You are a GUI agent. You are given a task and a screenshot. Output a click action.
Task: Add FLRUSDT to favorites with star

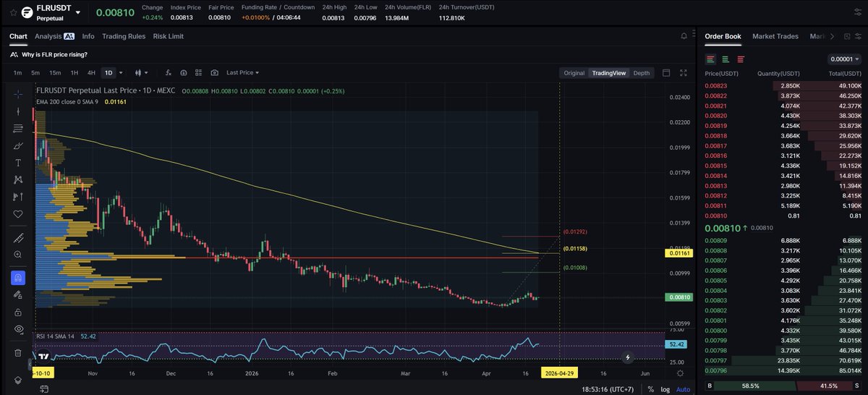(x=13, y=12)
